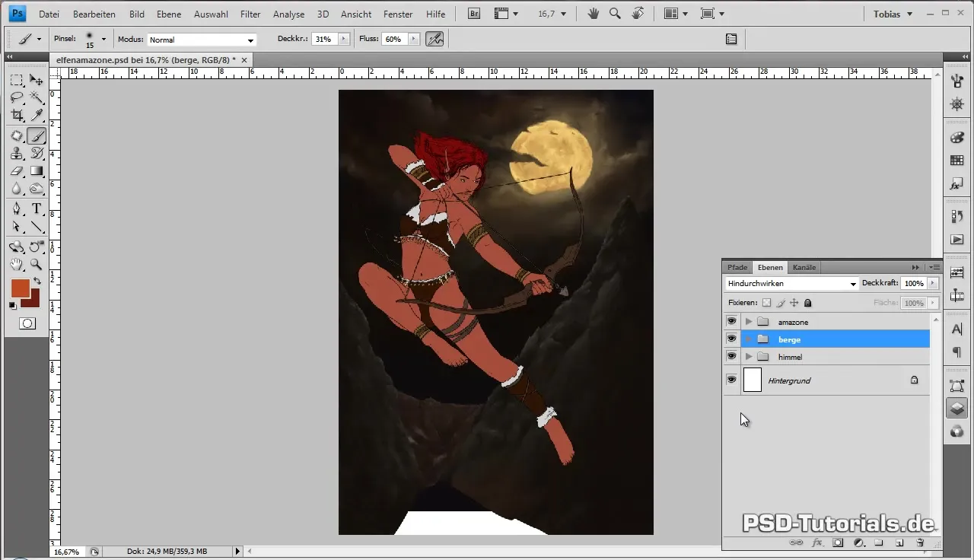This screenshot has height=560, width=974.
Task: Click the trash icon to delete layer
Action: [919, 542]
